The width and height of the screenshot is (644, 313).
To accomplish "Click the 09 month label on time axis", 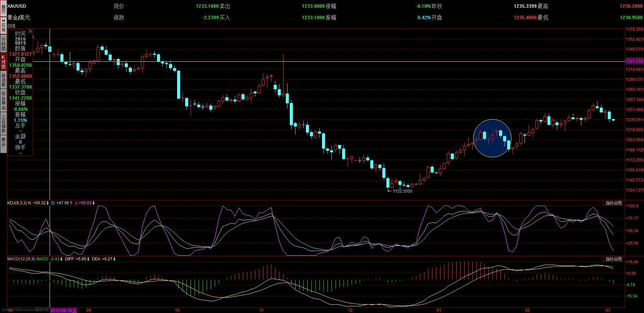I will pyautogui.click(x=89, y=310).
